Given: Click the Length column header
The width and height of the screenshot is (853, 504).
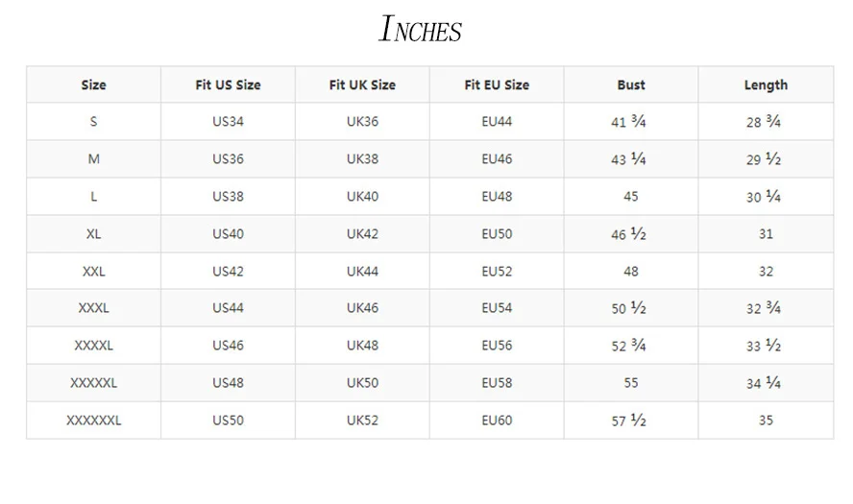Looking at the screenshot, I should 766,85.
